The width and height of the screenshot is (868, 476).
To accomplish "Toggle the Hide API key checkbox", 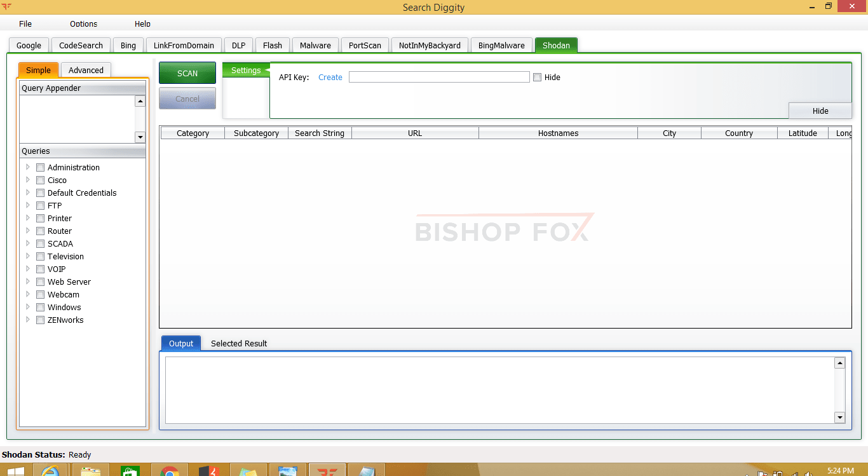I will point(538,78).
